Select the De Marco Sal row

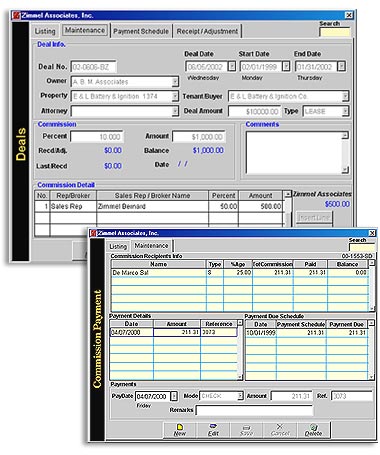tap(240, 273)
